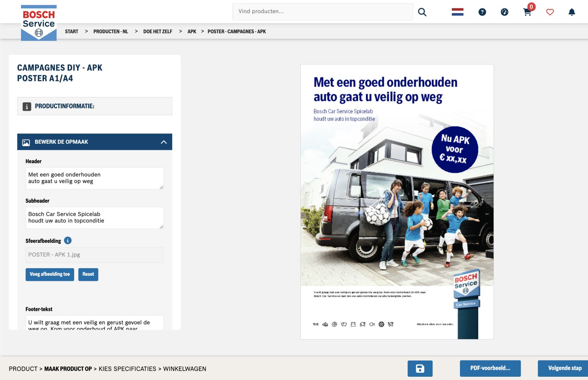Open the help question mark icon
The width and height of the screenshot is (588, 380).
[x=482, y=12]
